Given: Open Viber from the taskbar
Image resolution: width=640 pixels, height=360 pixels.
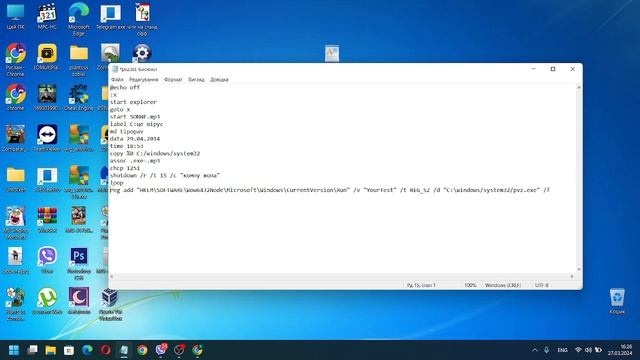Looking at the screenshot, I should 161,349.
